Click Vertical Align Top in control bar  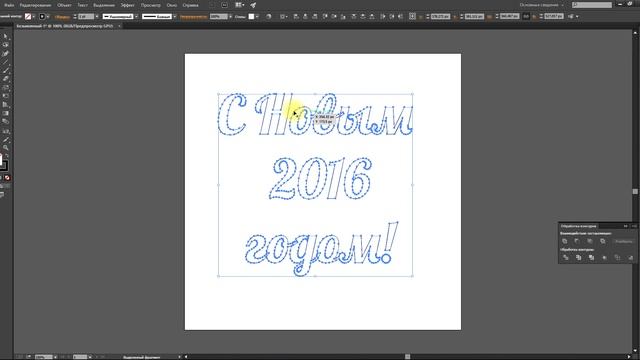tap(325, 16)
